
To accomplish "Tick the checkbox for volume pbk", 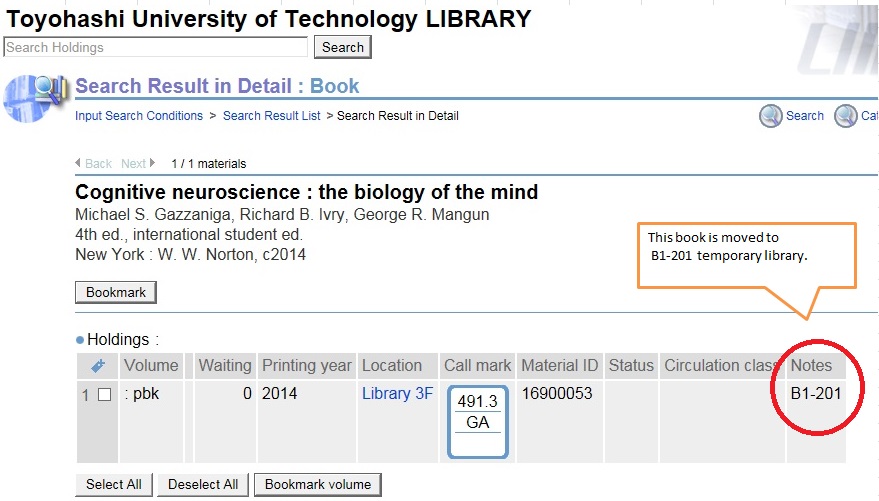I will 105,395.
